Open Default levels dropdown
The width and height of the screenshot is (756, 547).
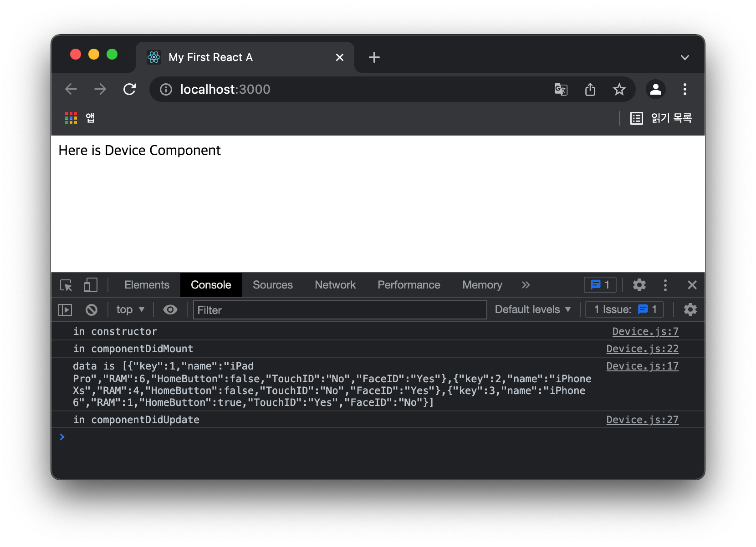[x=533, y=309]
